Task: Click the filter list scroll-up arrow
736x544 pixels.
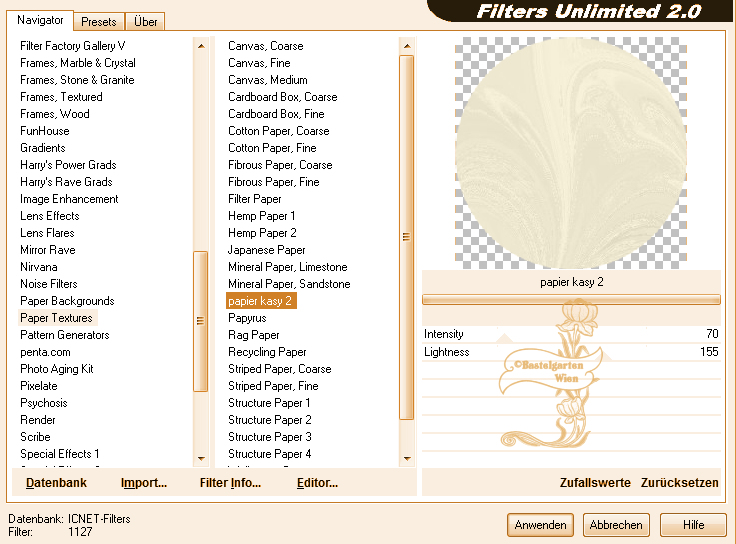Action: pyautogui.click(x=407, y=46)
